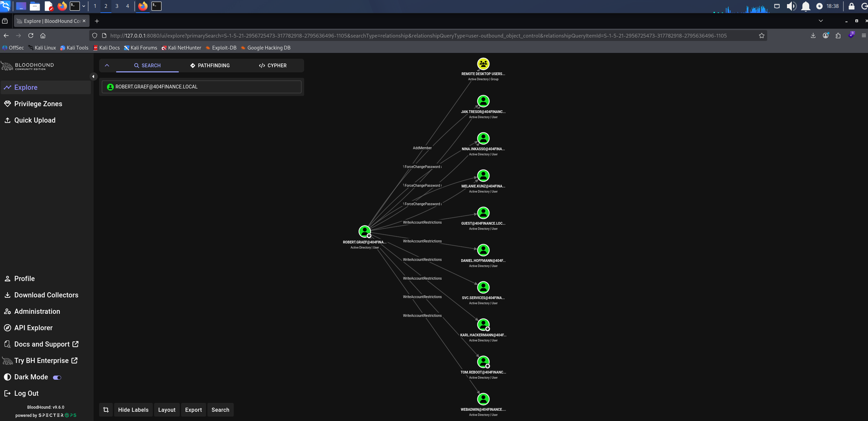Open Firefox downloads panel icon
Viewport: 868px width, 421px height.
(x=813, y=36)
